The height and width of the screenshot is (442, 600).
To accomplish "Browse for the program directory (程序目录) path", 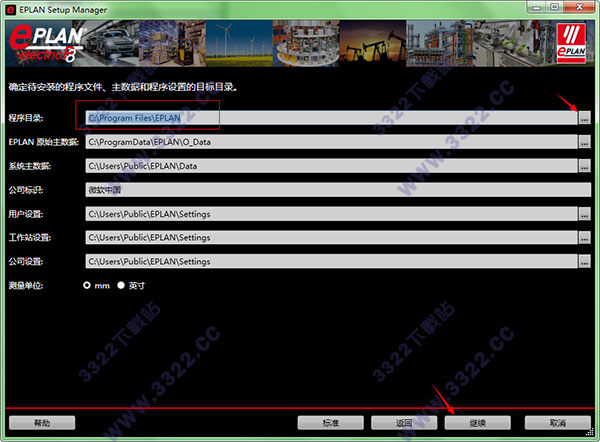I will click(x=584, y=118).
